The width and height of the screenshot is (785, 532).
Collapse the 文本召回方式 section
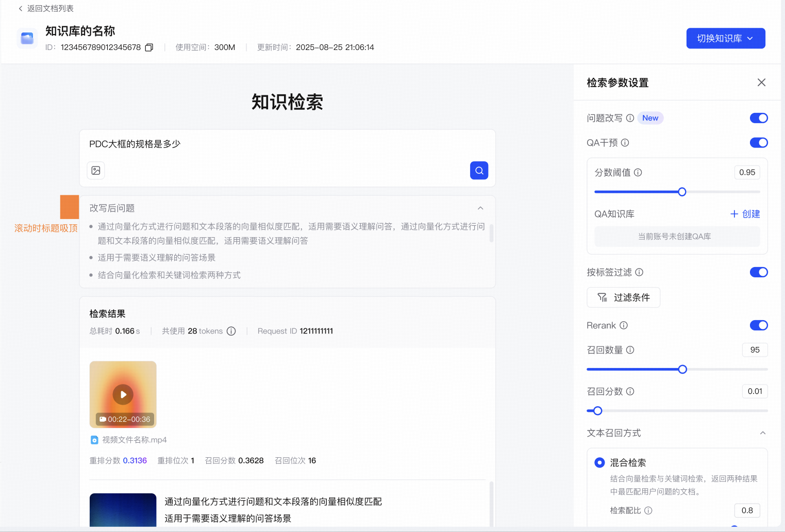763,433
